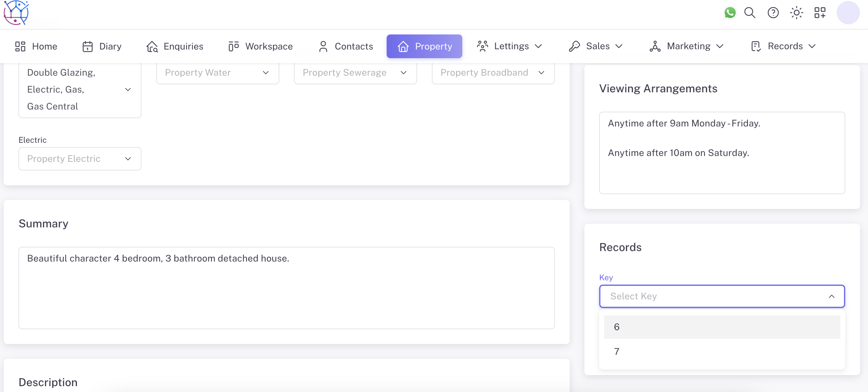Open the Property Electric dropdown

[x=80, y=158]
